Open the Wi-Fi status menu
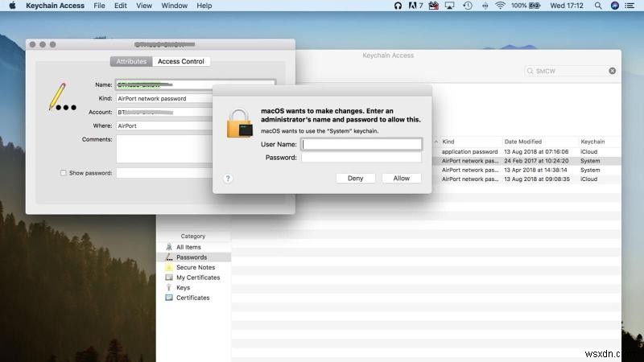644x362 pixels. 500,6
